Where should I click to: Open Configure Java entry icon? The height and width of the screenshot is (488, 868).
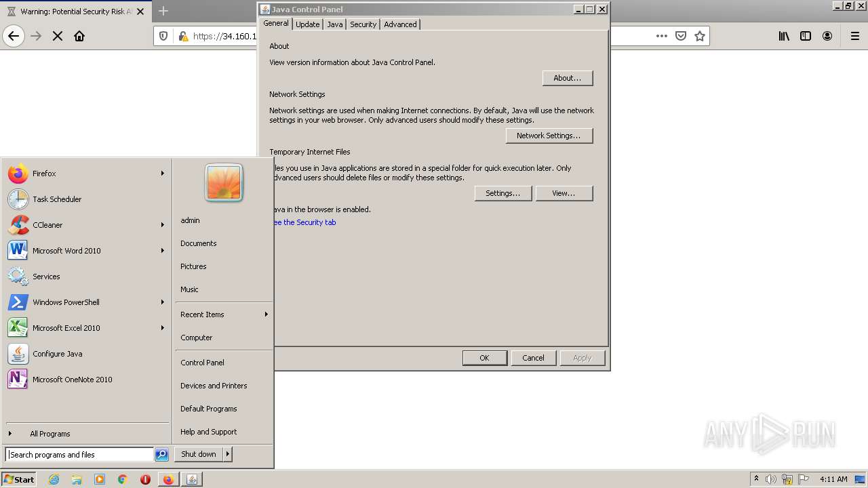(18, 354)
